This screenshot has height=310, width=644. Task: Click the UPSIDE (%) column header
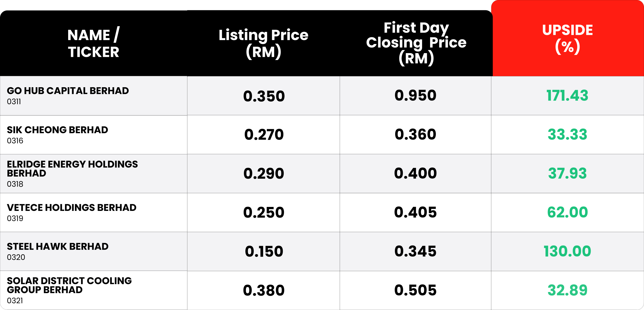pos(567,39)
